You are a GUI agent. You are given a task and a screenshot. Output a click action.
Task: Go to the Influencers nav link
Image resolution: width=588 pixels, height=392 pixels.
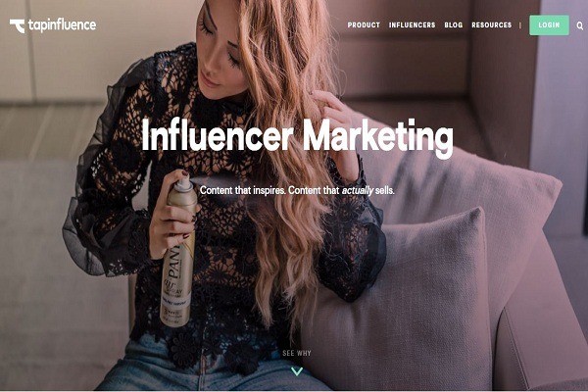pyautogui.click(x=412, y=25)
